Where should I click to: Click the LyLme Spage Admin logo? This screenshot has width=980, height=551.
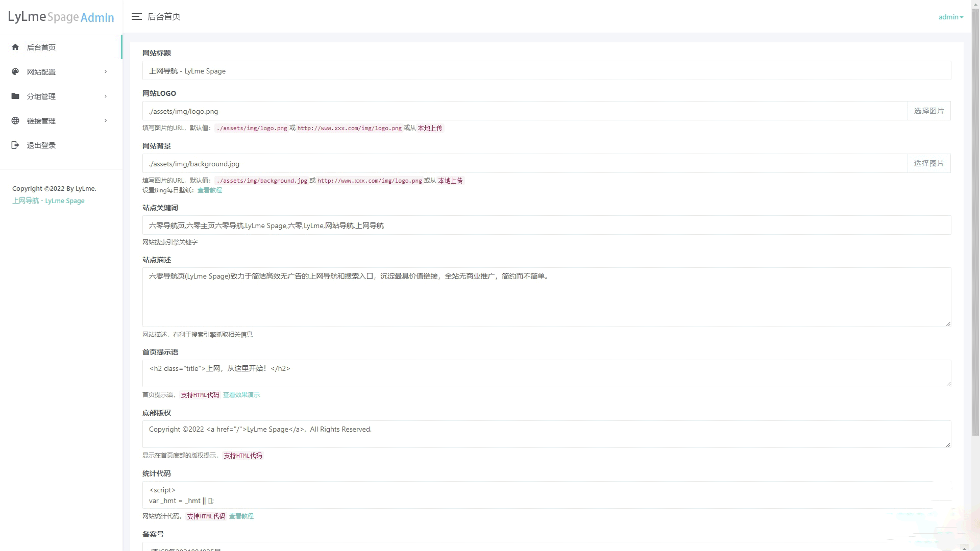tap(61, 17)
